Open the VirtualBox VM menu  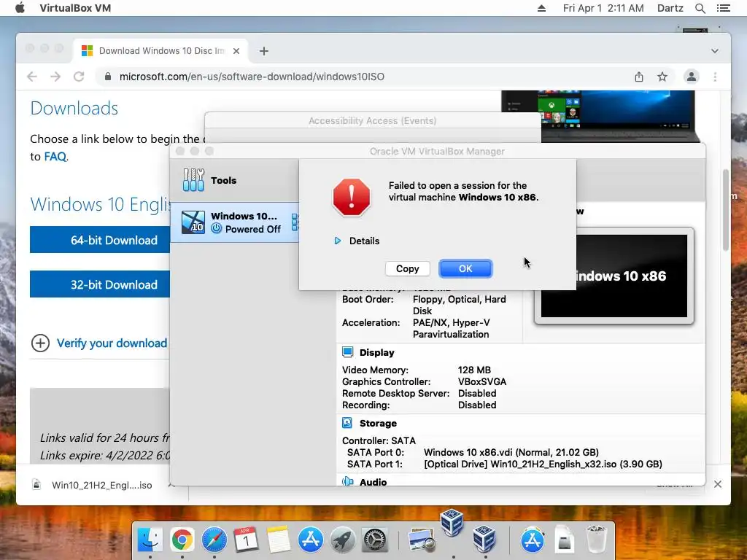click(x=75, y=8)
